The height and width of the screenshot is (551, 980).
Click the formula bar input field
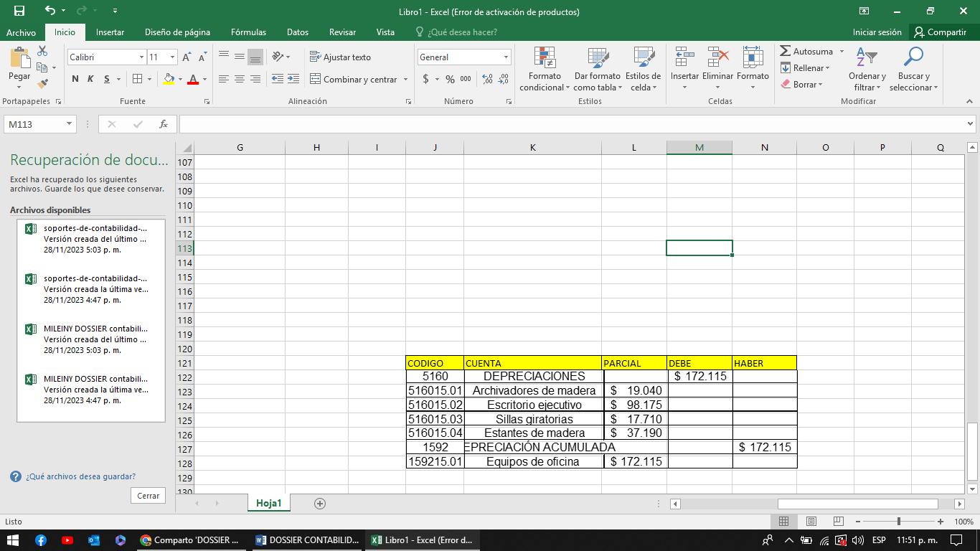coord(572,124)
